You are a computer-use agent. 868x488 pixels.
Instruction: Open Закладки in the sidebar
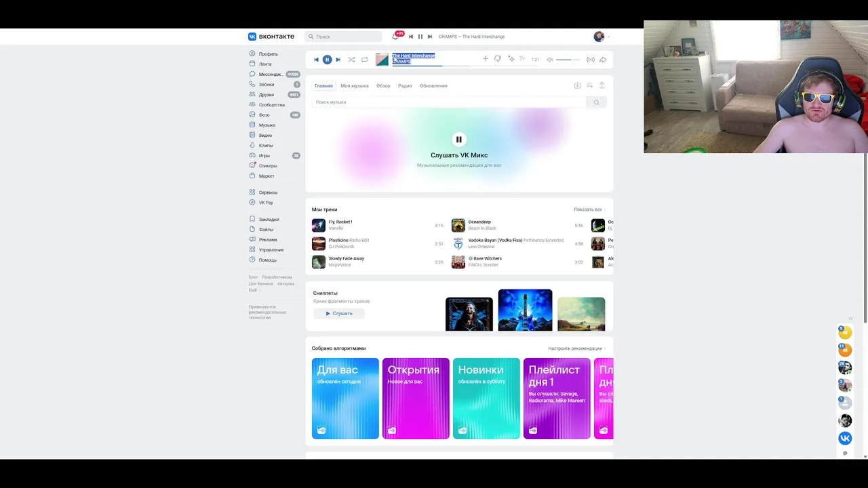point(269,220)
